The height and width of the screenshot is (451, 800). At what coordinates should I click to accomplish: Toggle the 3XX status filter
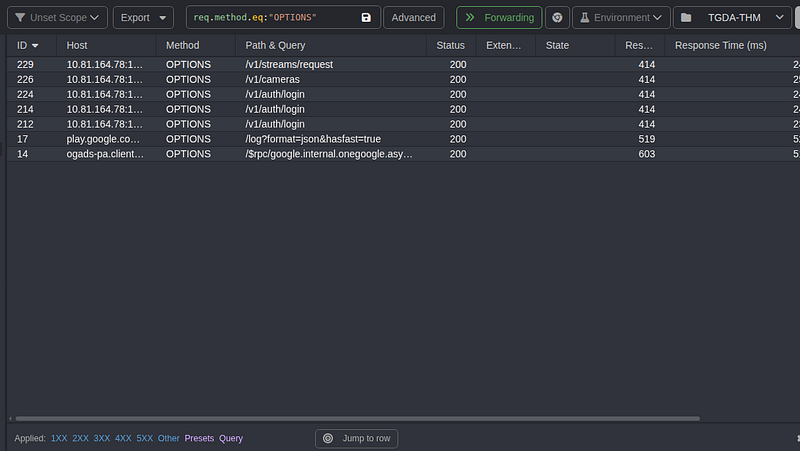click(102, 438)
